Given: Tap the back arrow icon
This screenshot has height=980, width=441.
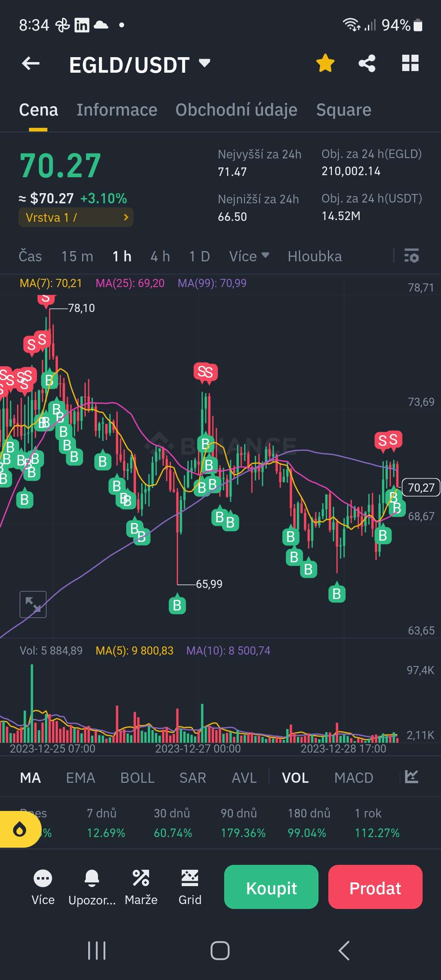Looking at the screenshot, I should pyautogui.click(x=31, y=64).
